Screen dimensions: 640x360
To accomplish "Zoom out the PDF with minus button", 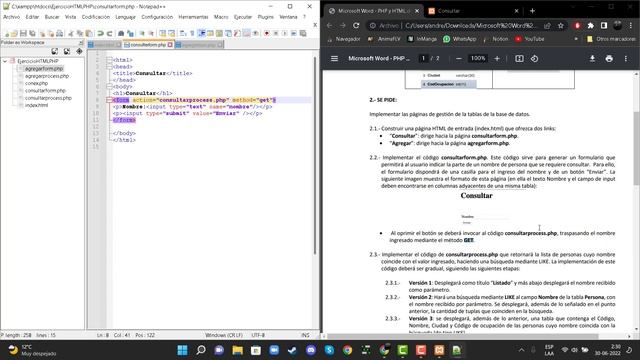I will (x=459, y=58).
